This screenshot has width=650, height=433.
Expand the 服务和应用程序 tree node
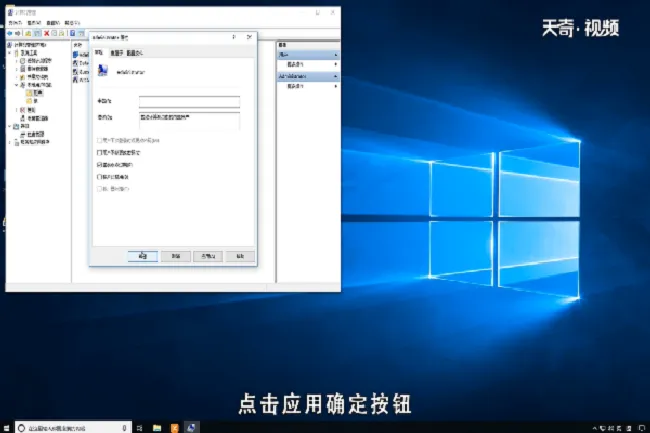coord(10,142)
